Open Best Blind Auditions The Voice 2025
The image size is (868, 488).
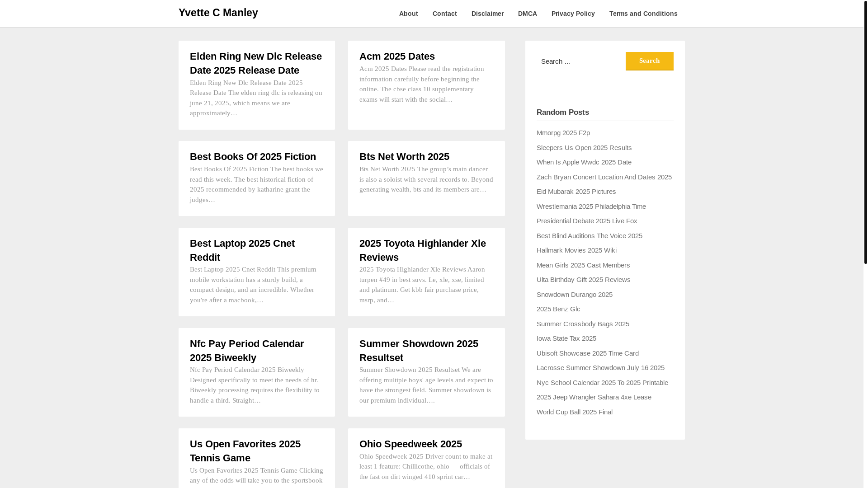coord(590,236)
